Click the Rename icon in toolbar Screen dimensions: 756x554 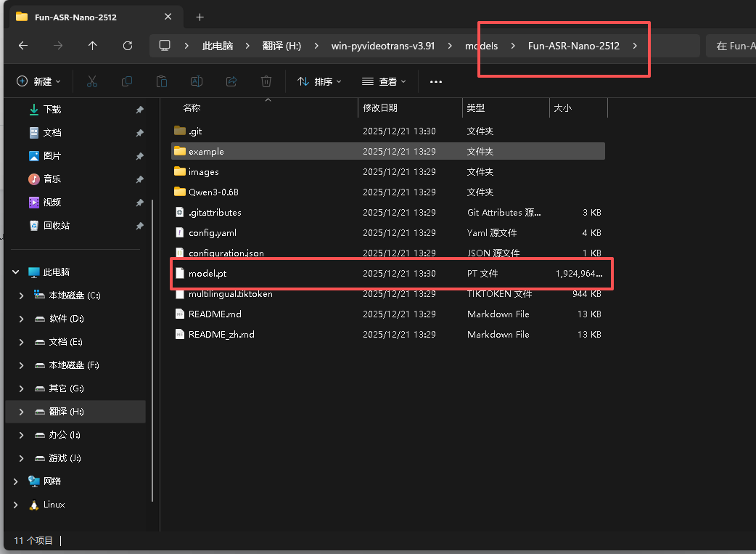coord(196,82)
